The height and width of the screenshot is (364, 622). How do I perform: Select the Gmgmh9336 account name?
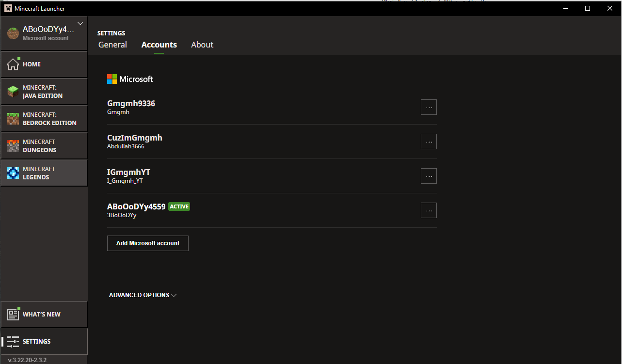(131, 103)
